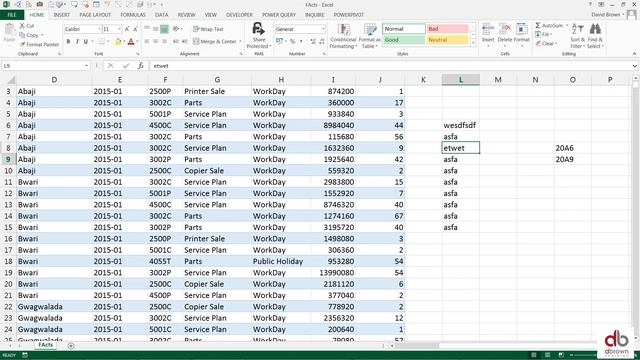The width and height of the screenshot is (640, 360).
Task: Open Sort & Filter menu
Action: click(578, 36)
